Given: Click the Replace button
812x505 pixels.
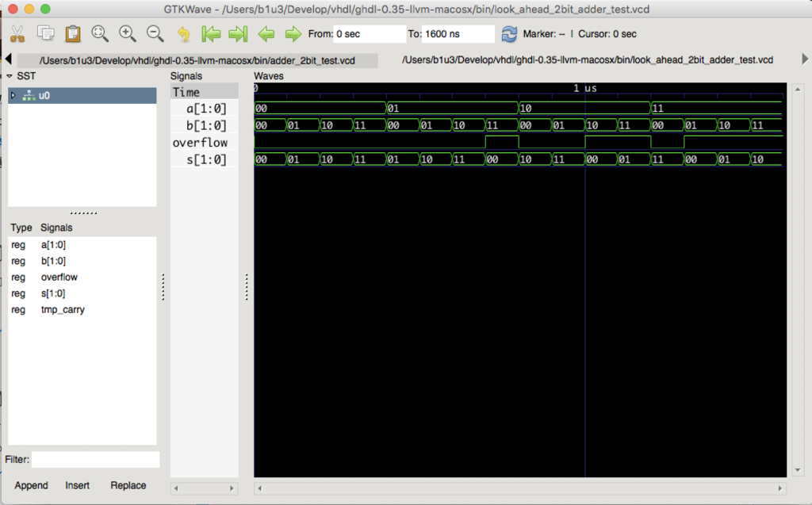Looking at the screenshot, I should [x=128, y=485].
